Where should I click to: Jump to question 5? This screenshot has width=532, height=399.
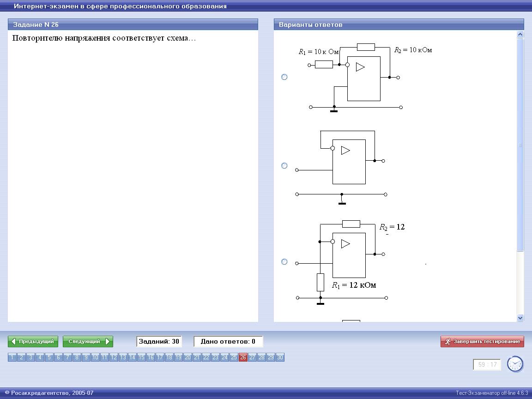click(x=49, y=357)
